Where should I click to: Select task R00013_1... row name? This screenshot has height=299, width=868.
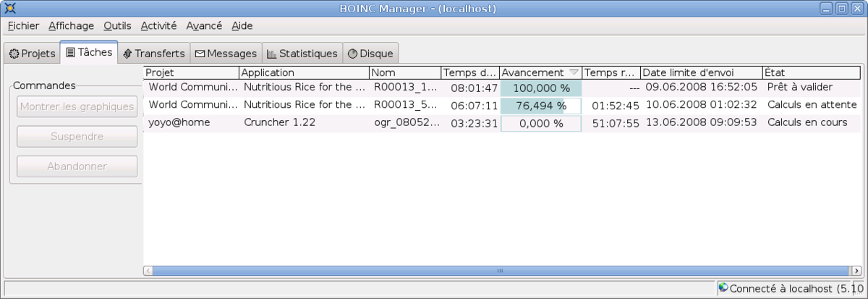(x=406, y=88)
